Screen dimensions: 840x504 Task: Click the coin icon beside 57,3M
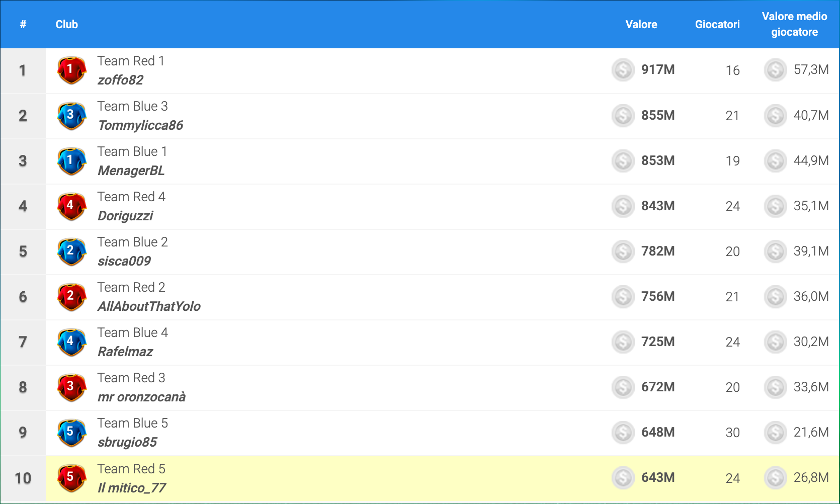775,70
